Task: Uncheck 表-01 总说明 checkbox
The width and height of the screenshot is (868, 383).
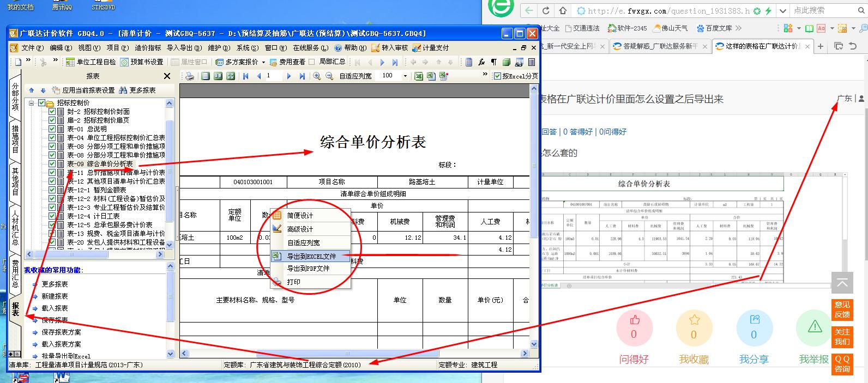Action: [52, 129]
